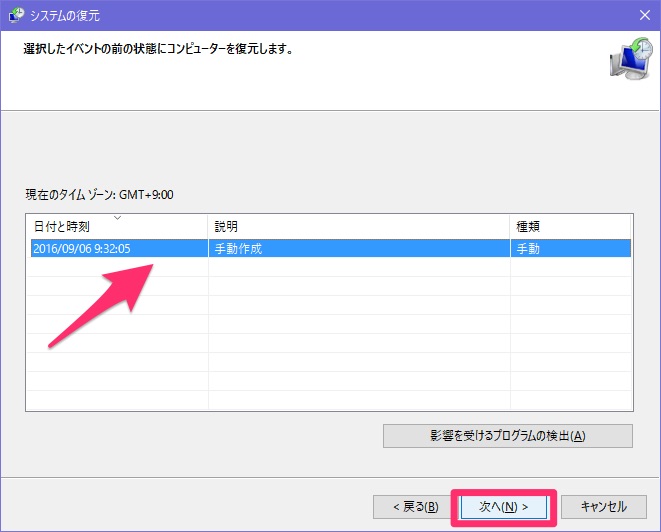Click 影響を受けるプログラムの検出(A) button

tap(508, 435)
